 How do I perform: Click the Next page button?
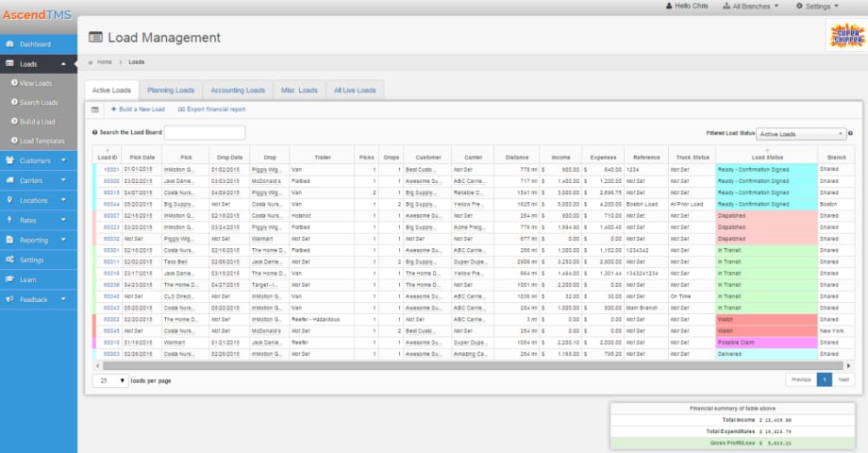pyautogui.click(x=843, y=380)
